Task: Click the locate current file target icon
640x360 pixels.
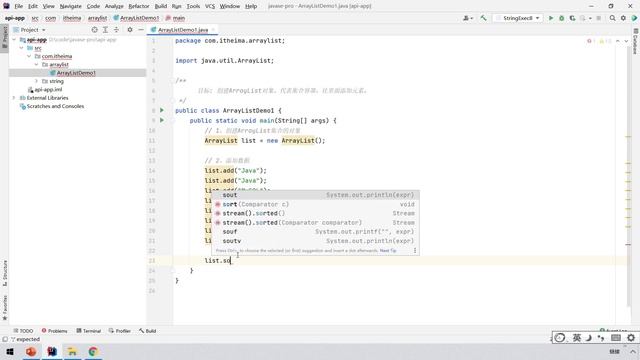Action: click(94, 30)
